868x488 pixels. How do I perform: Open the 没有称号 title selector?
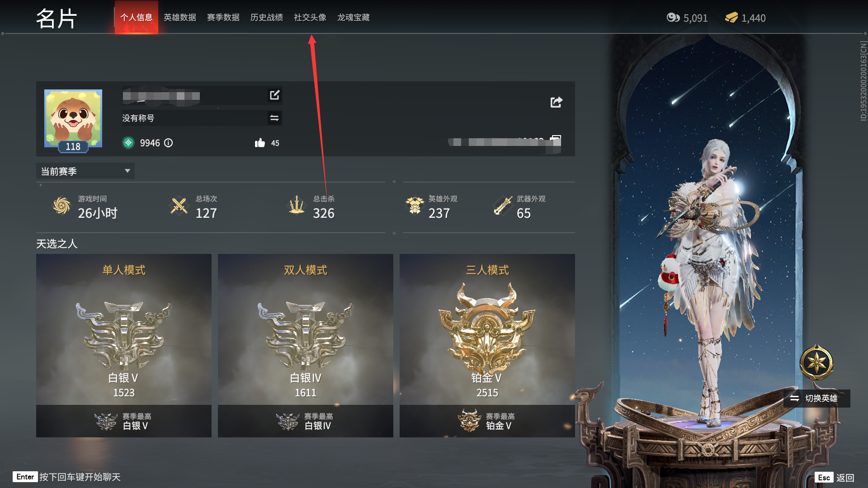click(x=202, y=118)
